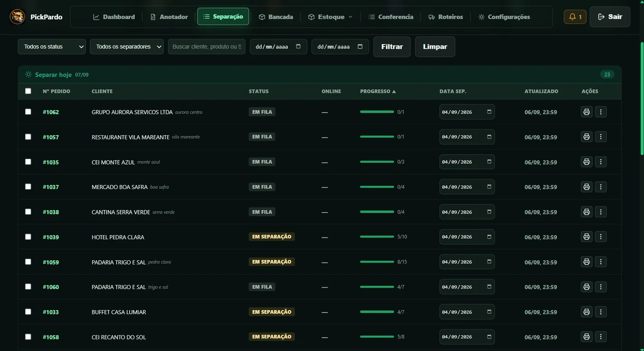Print order #1058 for CEI Recanto do Sol

[x=586, y=337]
